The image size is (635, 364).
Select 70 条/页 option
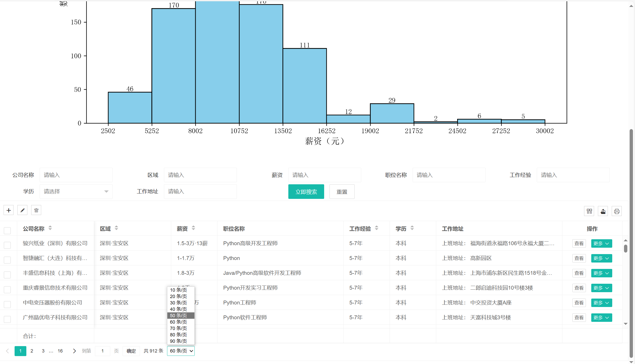pyautogui.click(x=181, y=328)
